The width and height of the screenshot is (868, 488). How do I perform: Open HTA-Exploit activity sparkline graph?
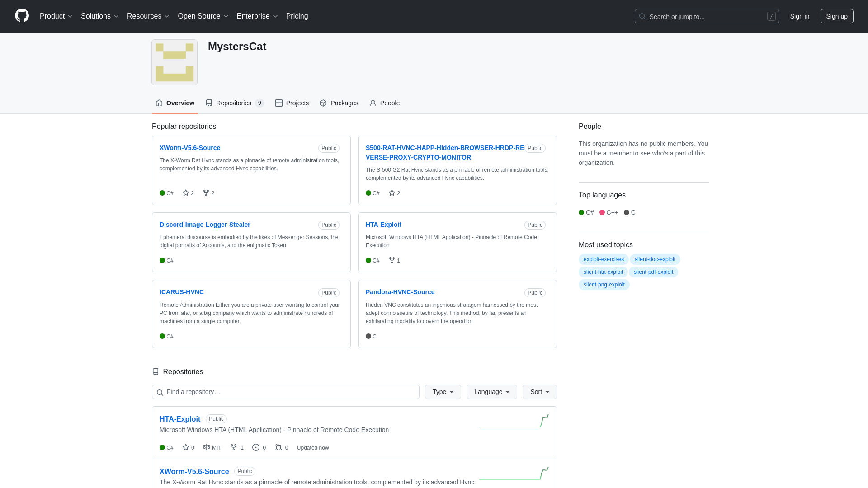(x=514, y=421)
